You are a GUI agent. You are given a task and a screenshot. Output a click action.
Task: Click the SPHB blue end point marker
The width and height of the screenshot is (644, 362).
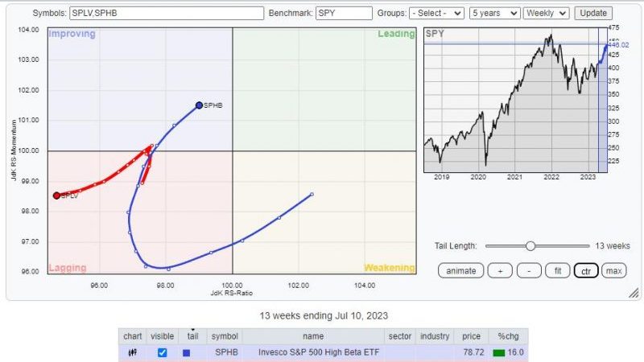point(199,105)
